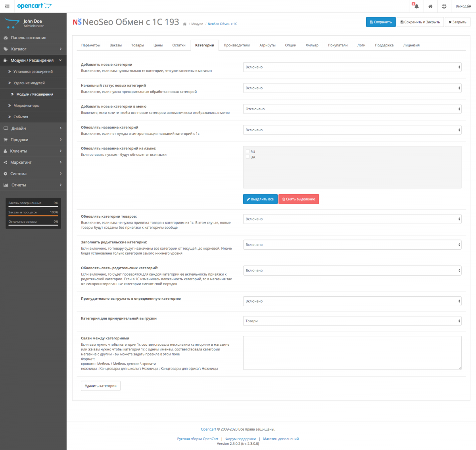Open Установка расширений sidebar item
This screenshot has width=476, height=450.
tap(33, 72)
